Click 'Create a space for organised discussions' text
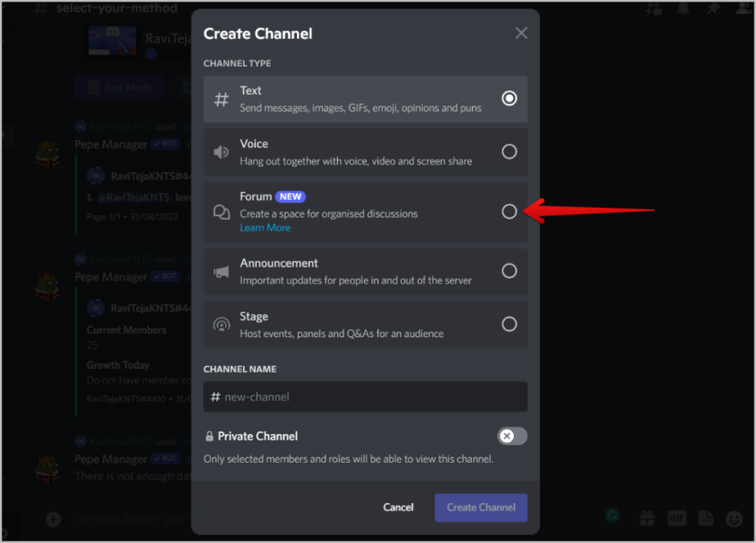The height and width of the screenshot is (543, 756). [x=329, y=214]
